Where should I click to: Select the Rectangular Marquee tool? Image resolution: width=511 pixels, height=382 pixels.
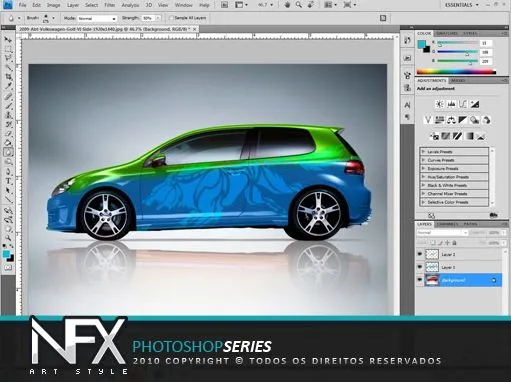click(x=8, y=49)
